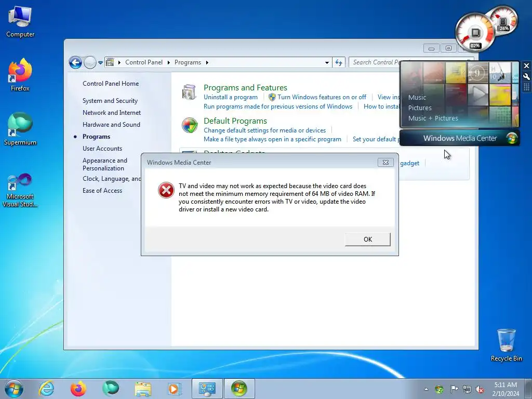Open Programs and Features heading

point(245,87)
